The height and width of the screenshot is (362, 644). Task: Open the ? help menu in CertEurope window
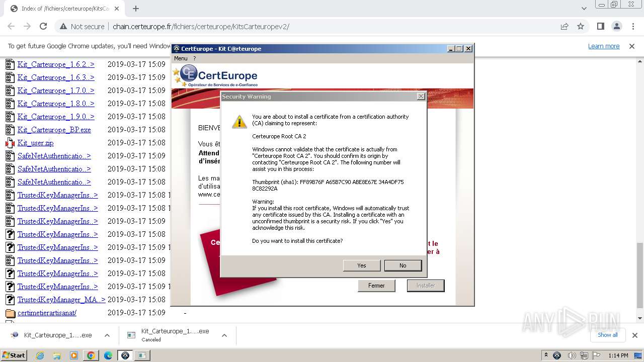195,58
